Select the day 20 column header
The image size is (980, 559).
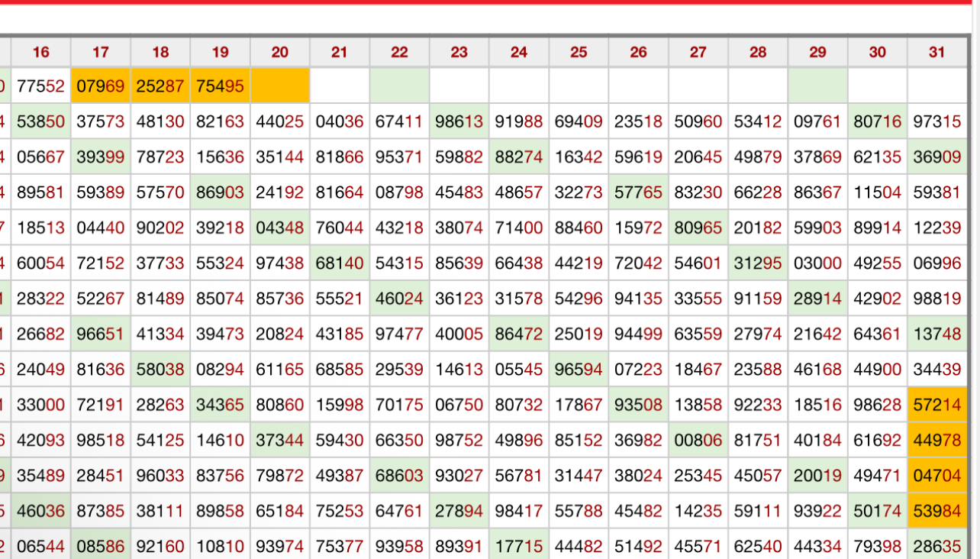pyautogui.click(x=280, y=52)
